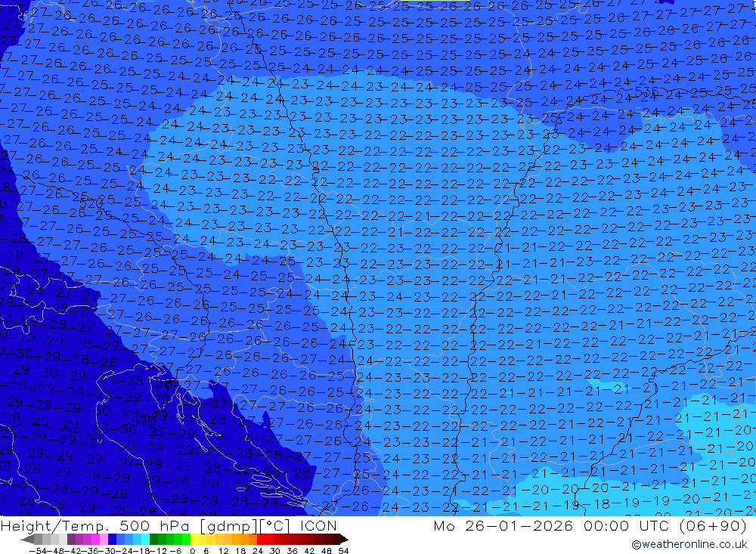The width and height of the screenshot is (756, 554).
Task: Open the weatheronline.co.uk copyright link
Action: [x=689, y=544]
